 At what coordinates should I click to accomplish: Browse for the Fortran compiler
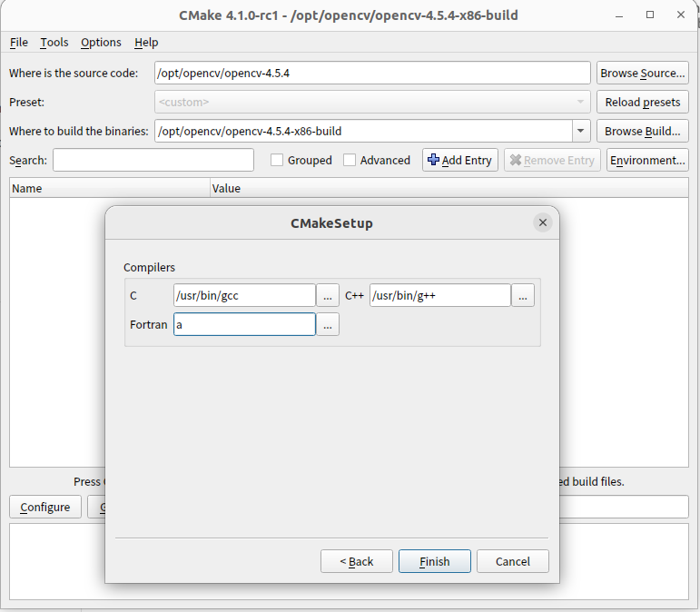point(328,324)
